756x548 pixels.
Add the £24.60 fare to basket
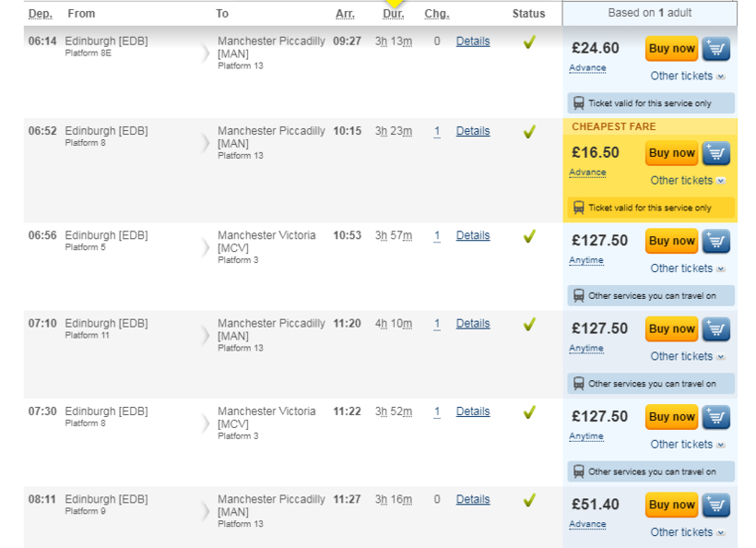(x=716, y=49)
